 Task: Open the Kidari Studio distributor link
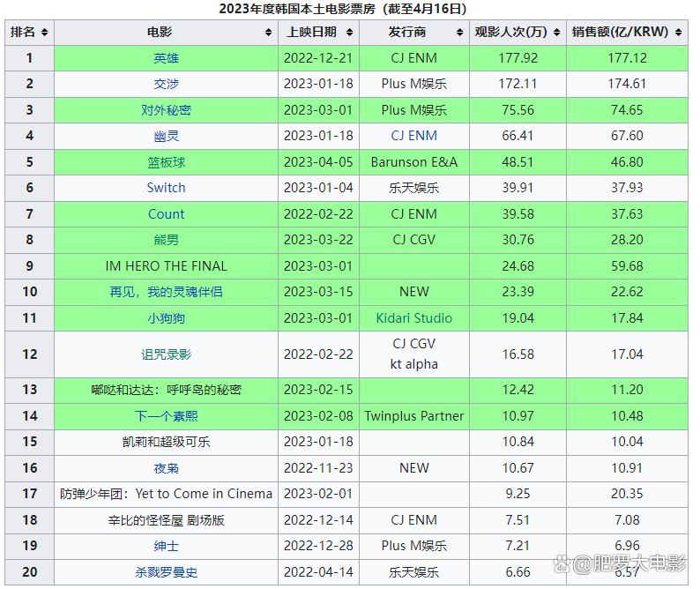(413, 318)
